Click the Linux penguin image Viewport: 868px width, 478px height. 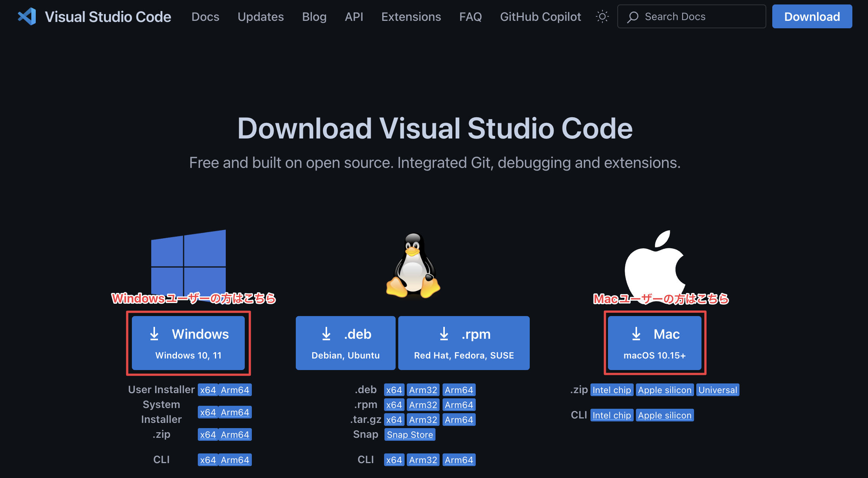(413, 264)
